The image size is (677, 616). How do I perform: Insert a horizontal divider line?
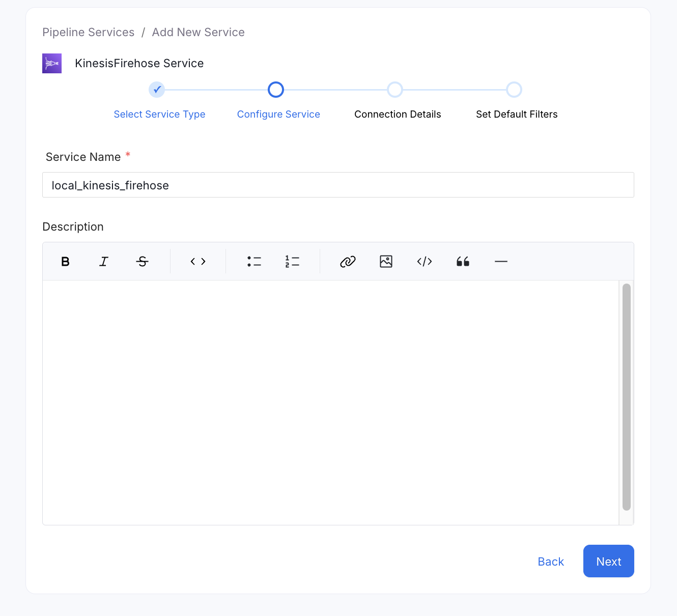pyautogui.click(x=501, y=261)
